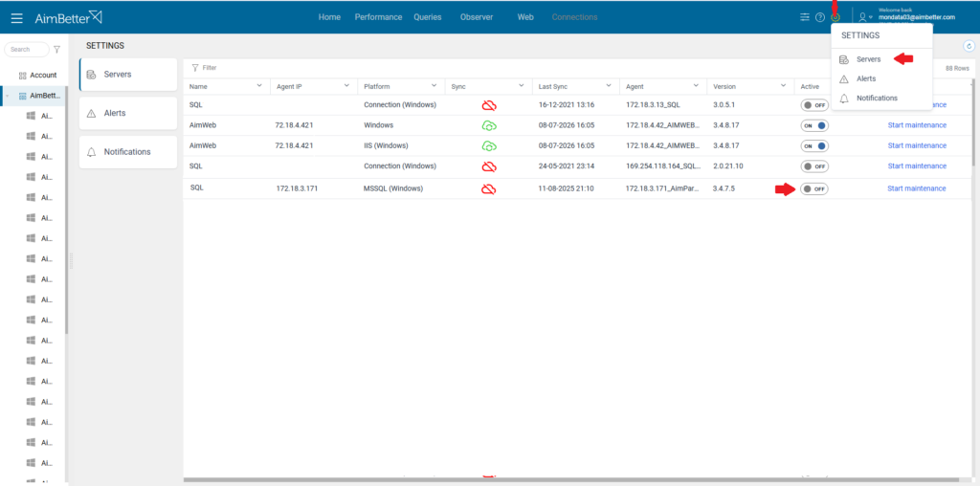This screenshot has width=980, height=486.
Task: Click Alerts warning icon in Settings dropdown
Action: point(844,78)
